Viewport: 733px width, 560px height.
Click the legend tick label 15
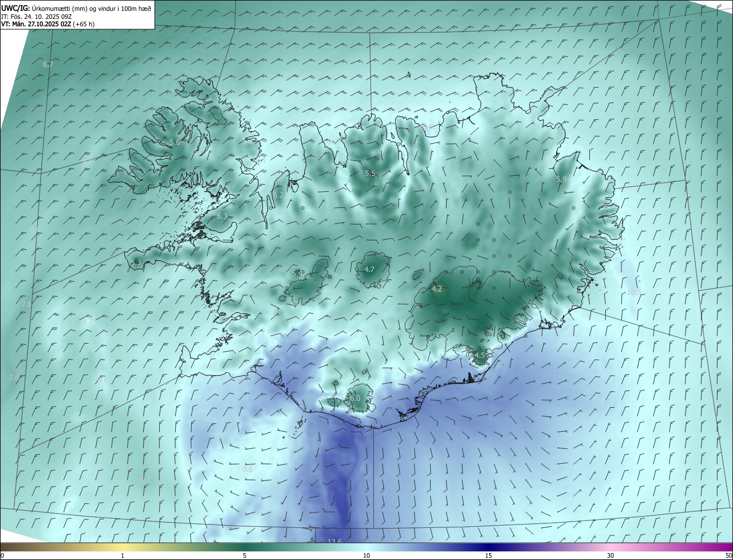point(488,555)
